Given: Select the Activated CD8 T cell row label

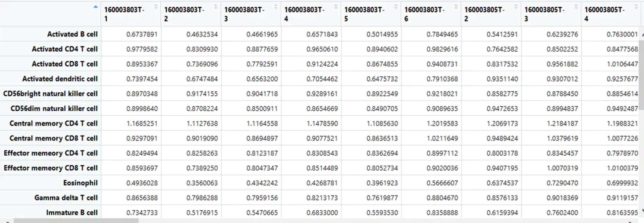Looking at the screenshot, I should point(65,64).
